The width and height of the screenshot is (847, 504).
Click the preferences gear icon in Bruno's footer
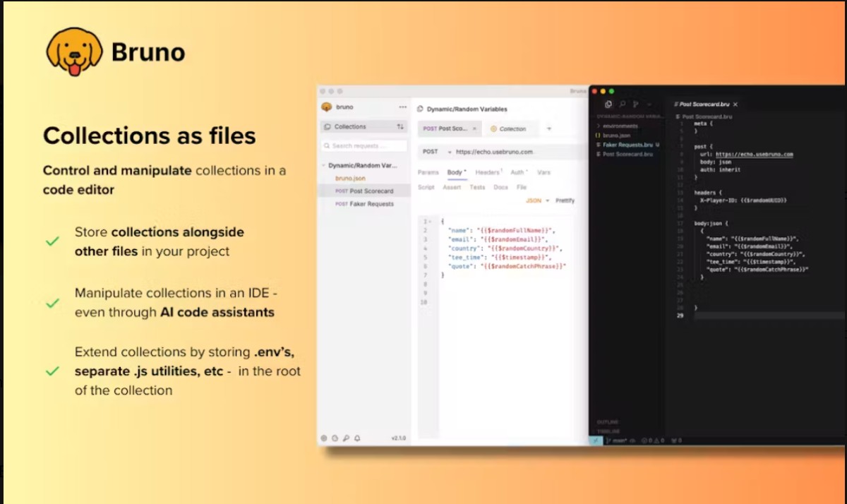(324, 438)
